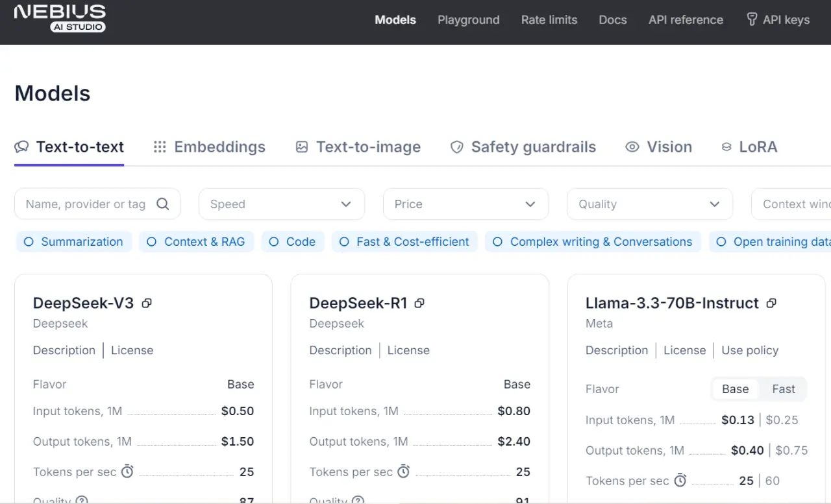Click the $0.80 input token price

514,411
